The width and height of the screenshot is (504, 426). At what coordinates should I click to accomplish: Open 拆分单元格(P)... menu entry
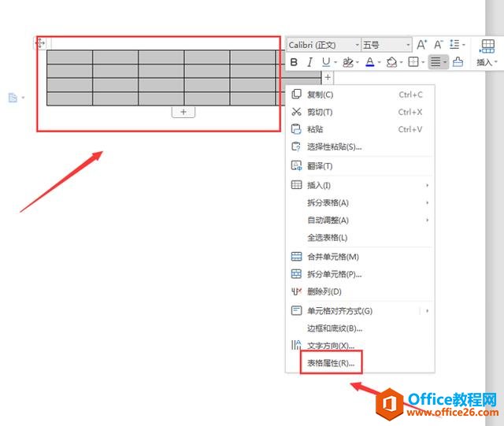pos(360,274)
